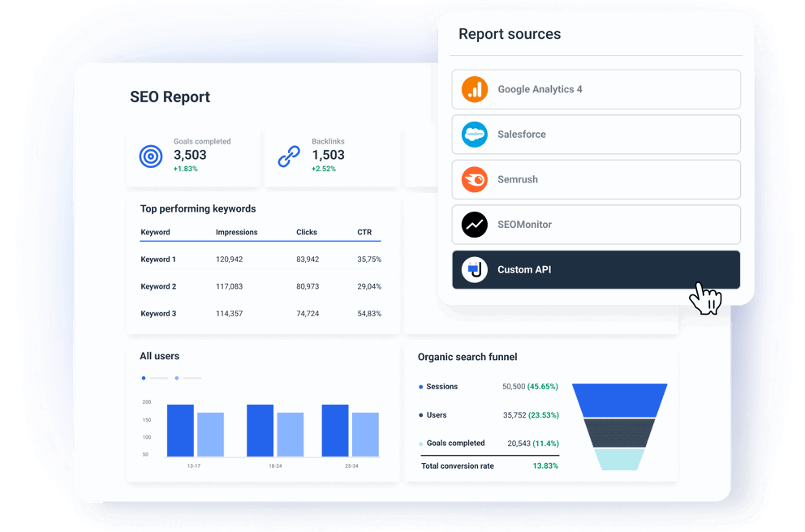Click the Total conversion rate label
Screen dimensions: 805x532
tap(458, 466)
